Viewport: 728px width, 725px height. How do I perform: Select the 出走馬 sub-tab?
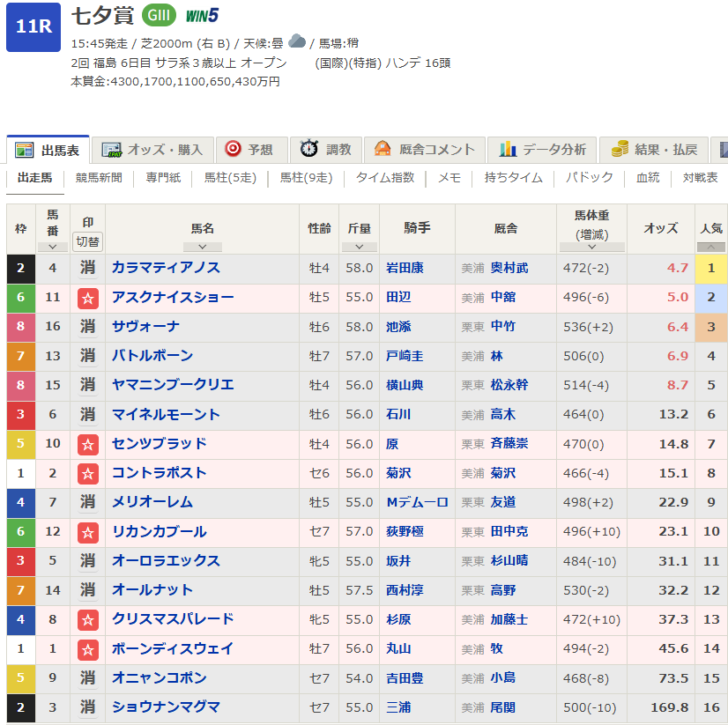coord(35,178)
